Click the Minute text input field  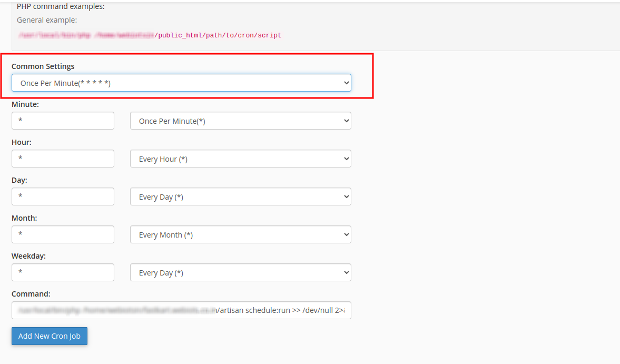click(x=63, y=121)
